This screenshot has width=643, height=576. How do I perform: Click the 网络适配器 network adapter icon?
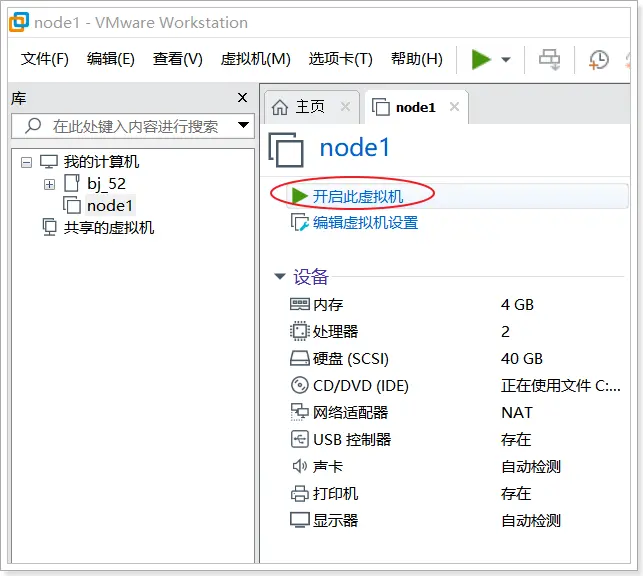(x=299, y=412)
